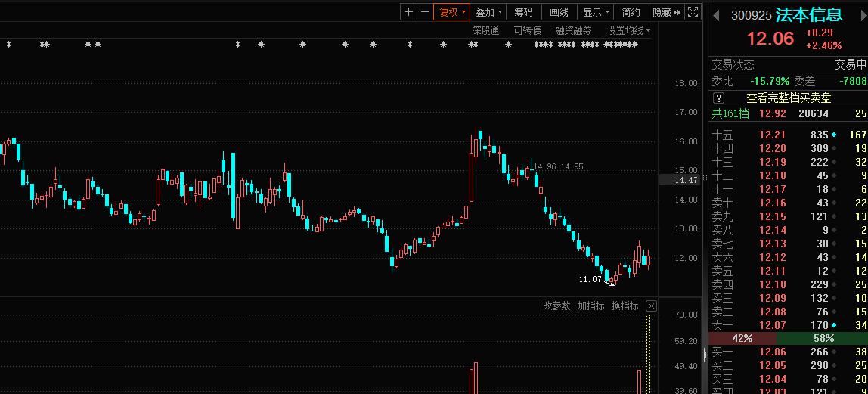
Task: Open 查看完整档买卖盘 link
Action: (789, 98)
